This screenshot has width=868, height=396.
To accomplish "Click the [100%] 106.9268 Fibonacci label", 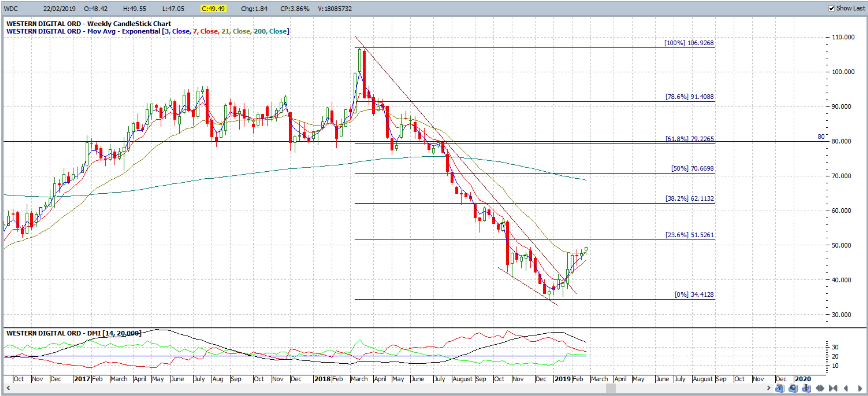I will (x=689, y=43).
